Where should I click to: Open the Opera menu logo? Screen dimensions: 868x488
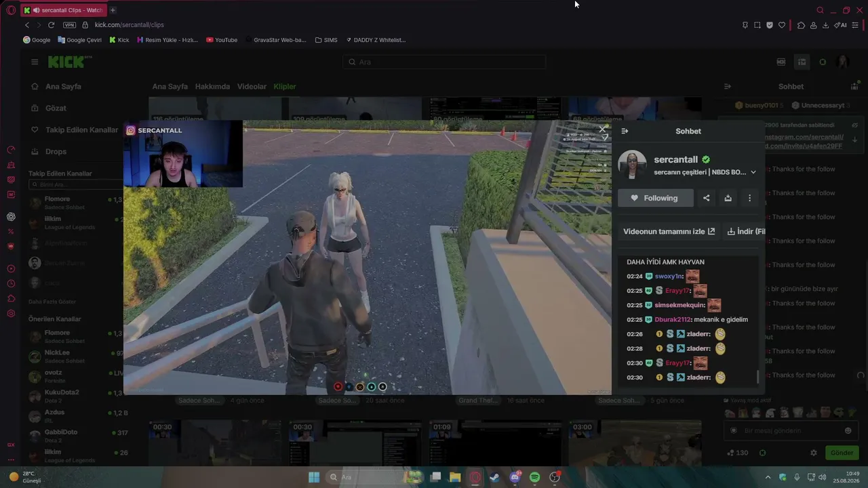[x=9, y=10]
